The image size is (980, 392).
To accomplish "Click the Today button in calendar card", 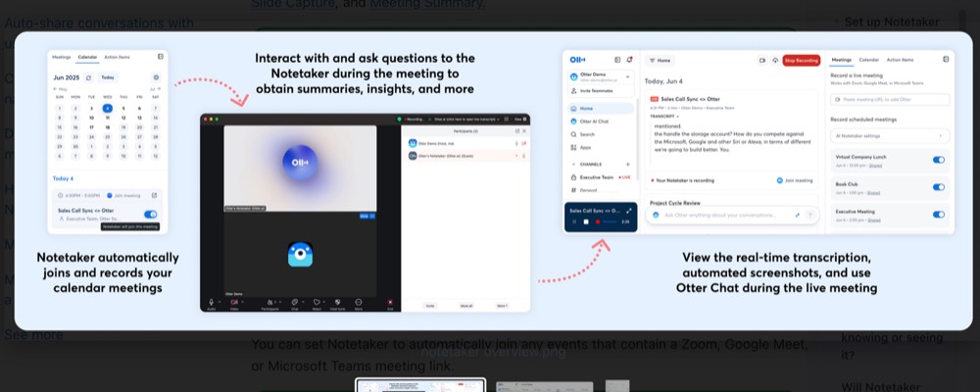I will click(x=108, y=77).
